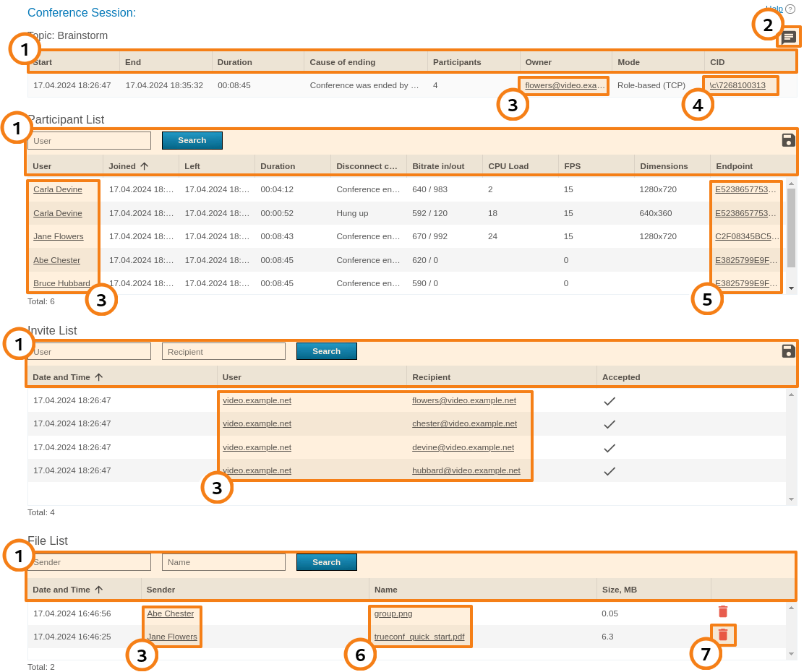Save the Participant List with disk icon
This screenshot has width=804, height=672.
tap(788, 140)
